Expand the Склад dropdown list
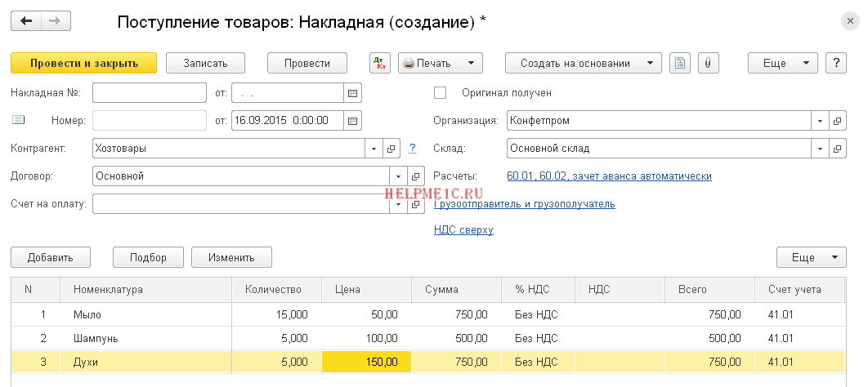Viewport: 868px width, 387px height. (820, 149)
